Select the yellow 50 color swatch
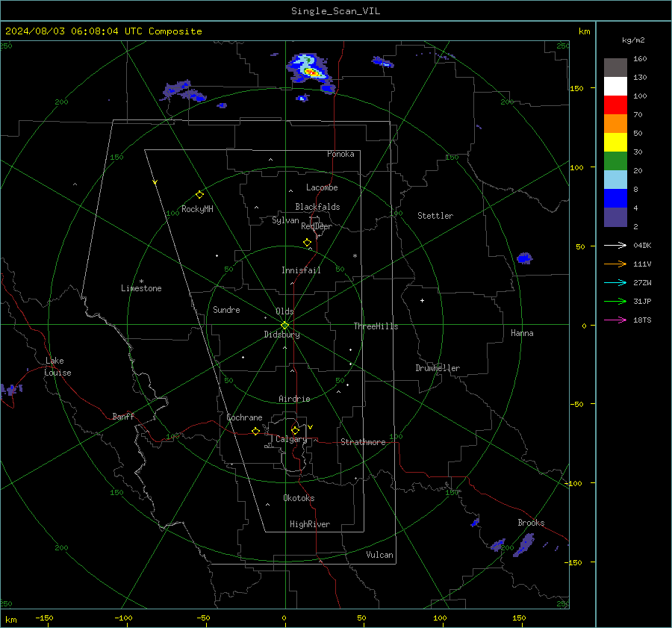672x628 pixels. point(615,143)
